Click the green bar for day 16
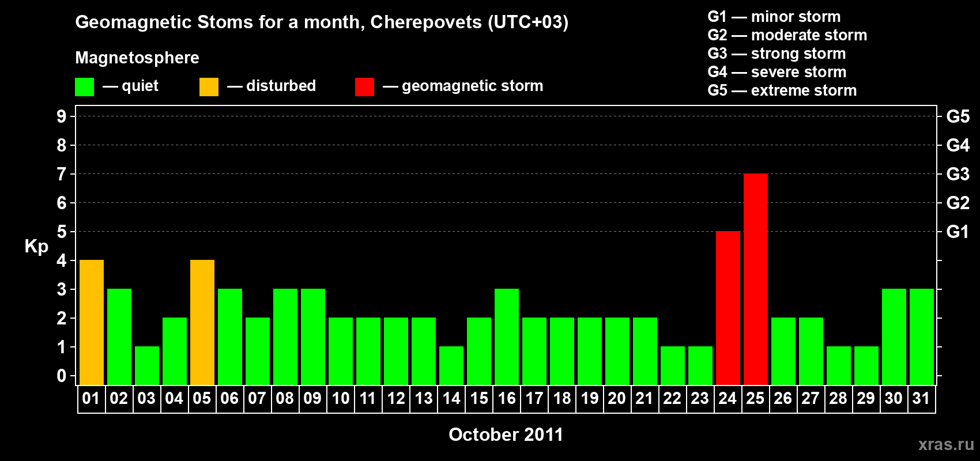Image resolution: width=980 pixels, height=461 pixels. click(507, 337)
